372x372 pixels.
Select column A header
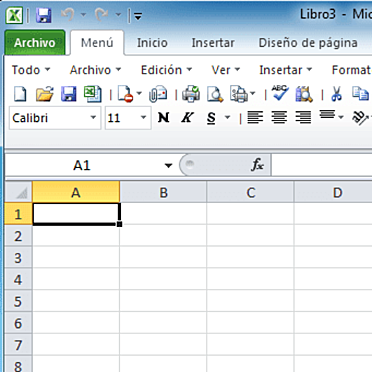(76, 192)
